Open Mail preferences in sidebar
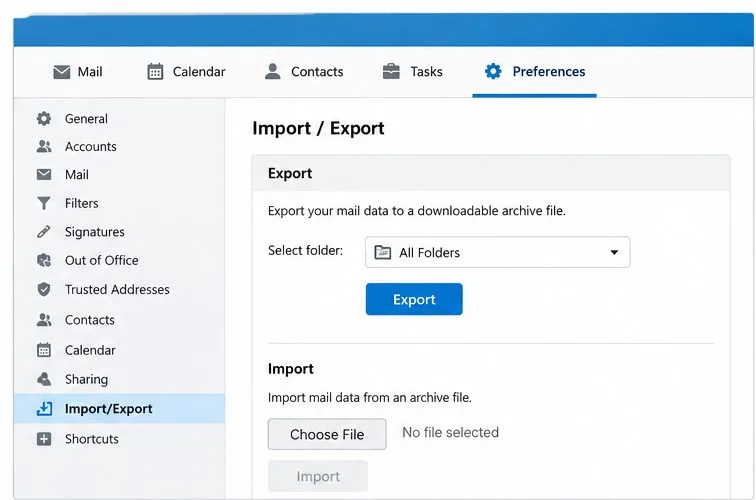The image size is (756, 500). coord(119,175)
